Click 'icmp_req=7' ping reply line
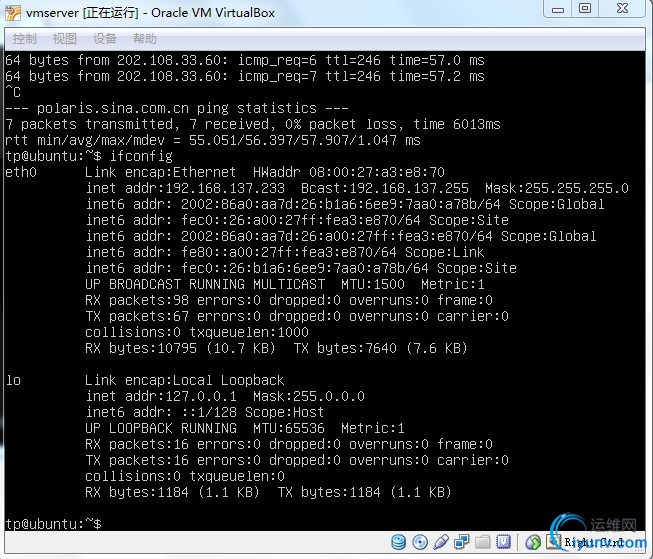Image resolution: width=653 pixels, height=559 pixels. 245,76
